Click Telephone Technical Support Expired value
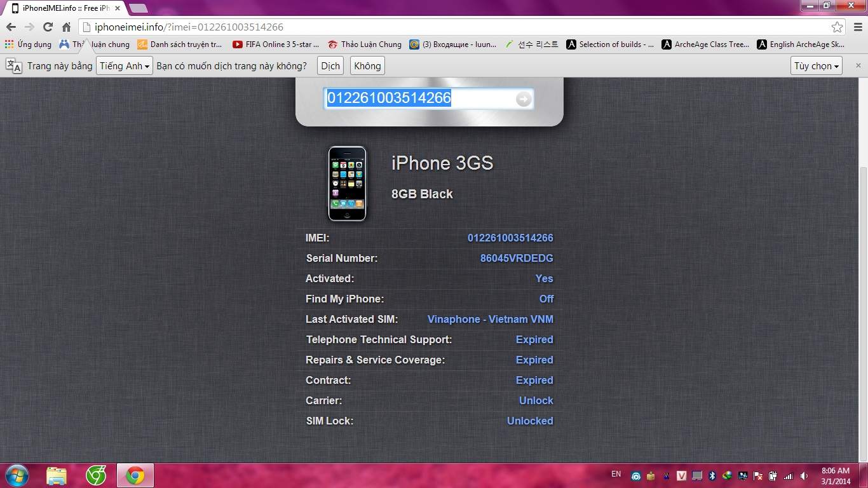Viewport: 868px width, 488px height. (534, 339)
